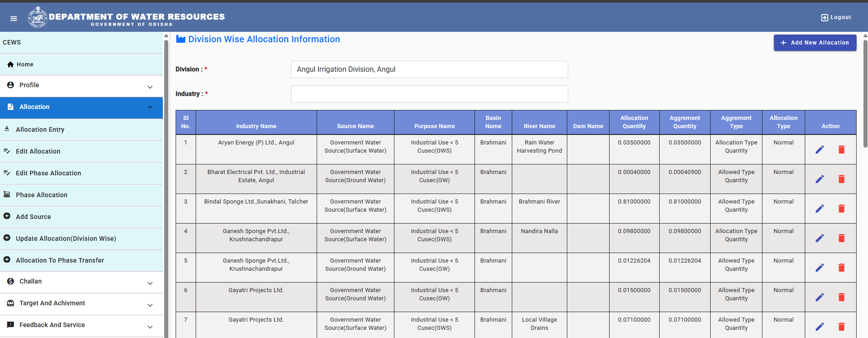This screenshot has height=338, width=868.
Task: Click the Feedback And Service icon
Action: (x=10, y=325)
